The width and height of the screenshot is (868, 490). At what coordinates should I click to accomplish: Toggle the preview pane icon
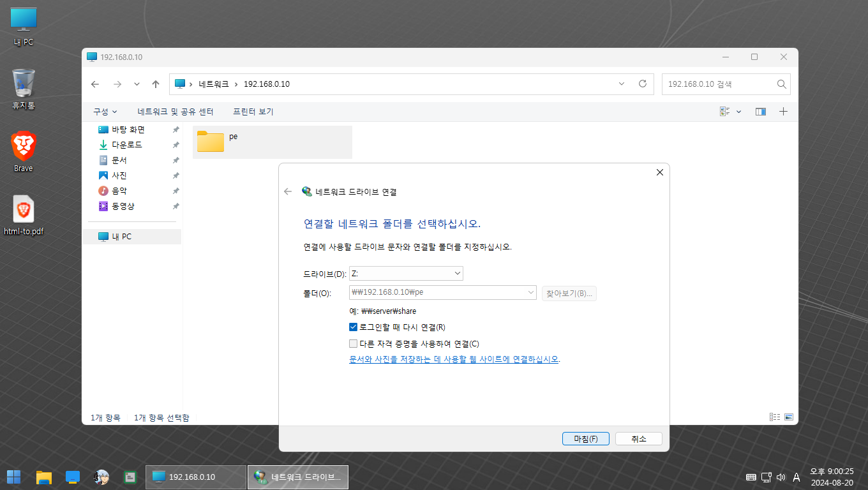click(761, 112)
